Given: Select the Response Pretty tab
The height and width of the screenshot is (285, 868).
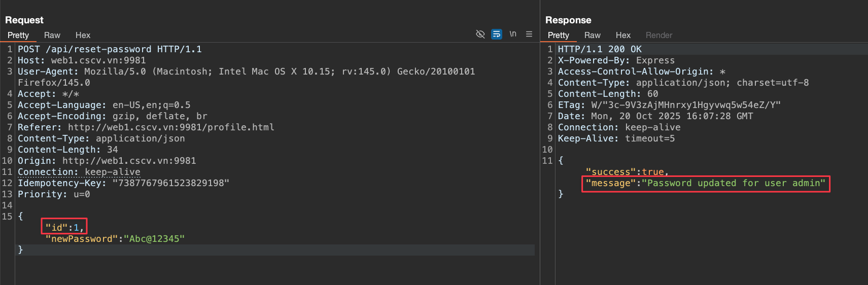Looking at the screenshot, I should tap(559, 35).
